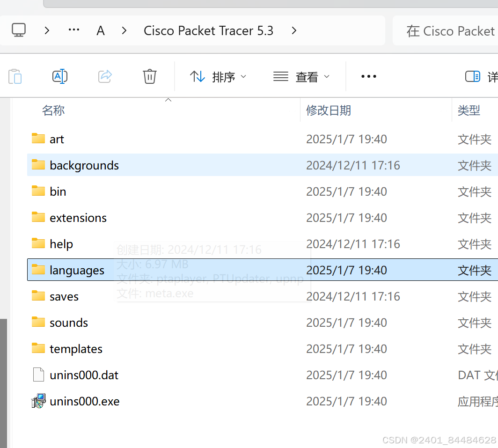
Task: Click the Paste clipboard icon
Action: click(15, 76)
